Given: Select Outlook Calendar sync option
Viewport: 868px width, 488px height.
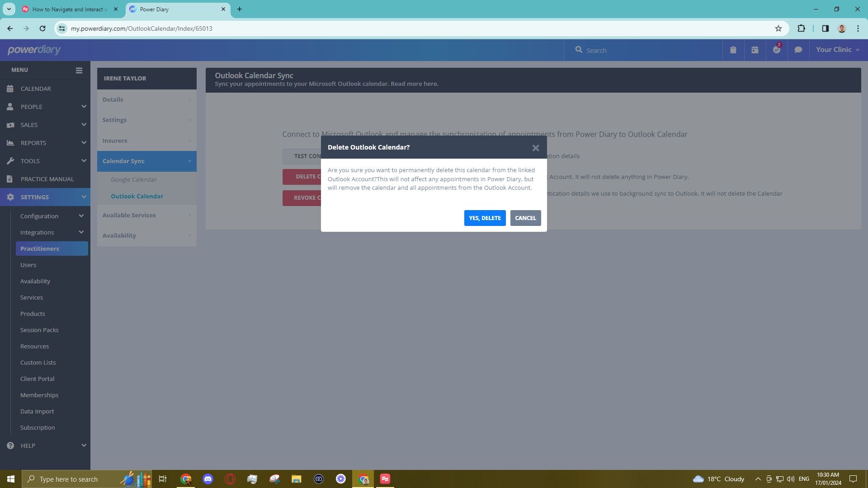Looking at the screenshot, I should coord(137,196).
